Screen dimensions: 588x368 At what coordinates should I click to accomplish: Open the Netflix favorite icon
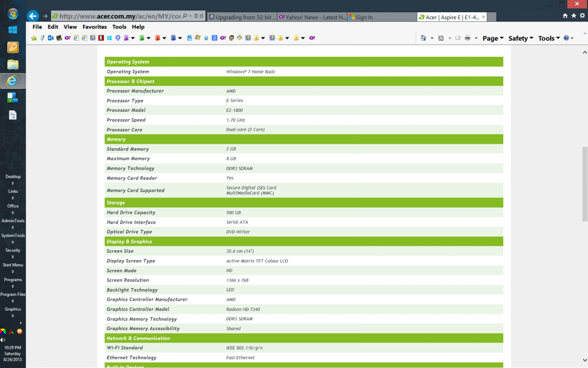[x=101, y=38]
